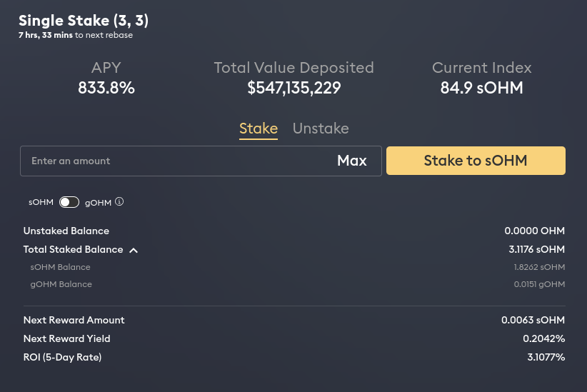Viewport: 587px width, 392px height.
Task: Click the Next Reward Amount value
Action: (533, 320)
